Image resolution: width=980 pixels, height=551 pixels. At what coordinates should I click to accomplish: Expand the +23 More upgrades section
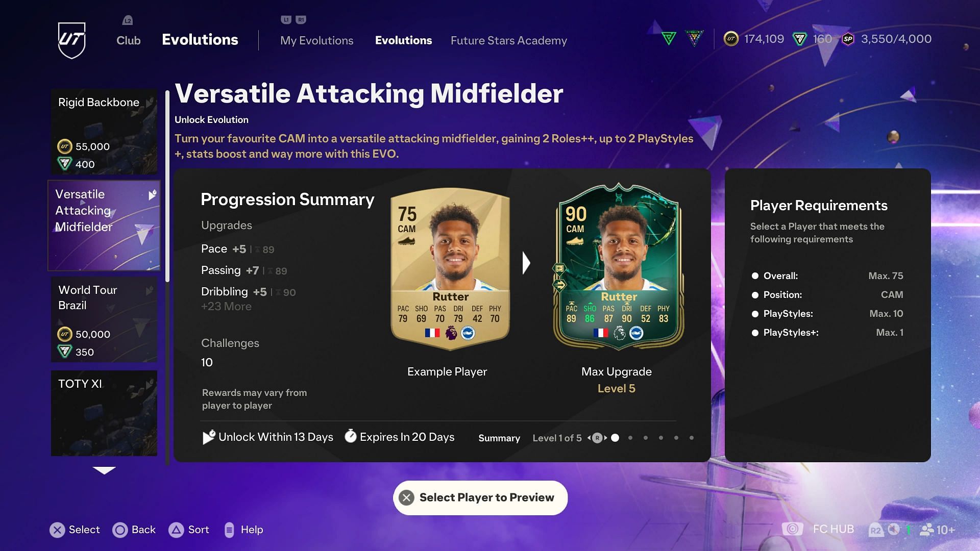point(226,307)
